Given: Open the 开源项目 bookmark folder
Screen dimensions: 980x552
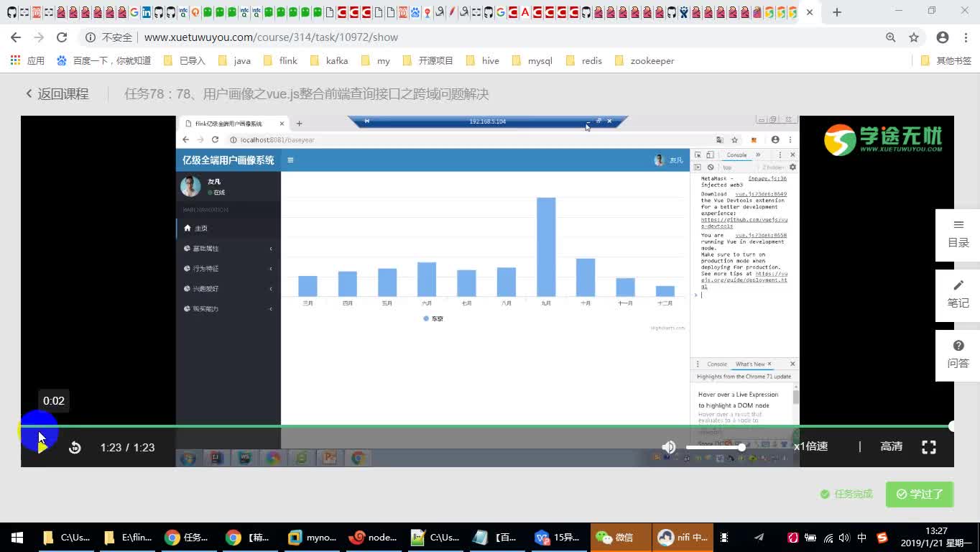Looking at the screenshot, I should click(x=428, y=60).
